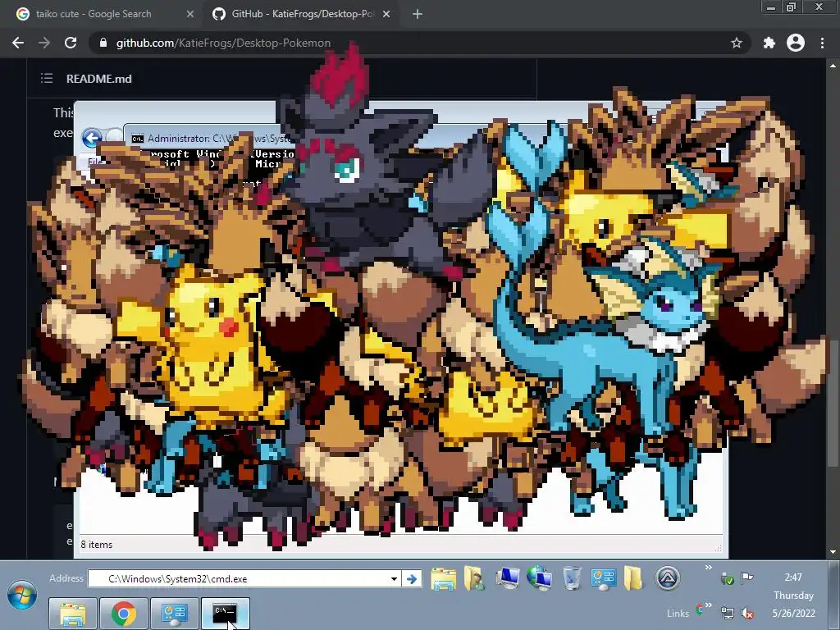
Task: Open the plain yellow folder toolbar icon
Action: point(633,578)
